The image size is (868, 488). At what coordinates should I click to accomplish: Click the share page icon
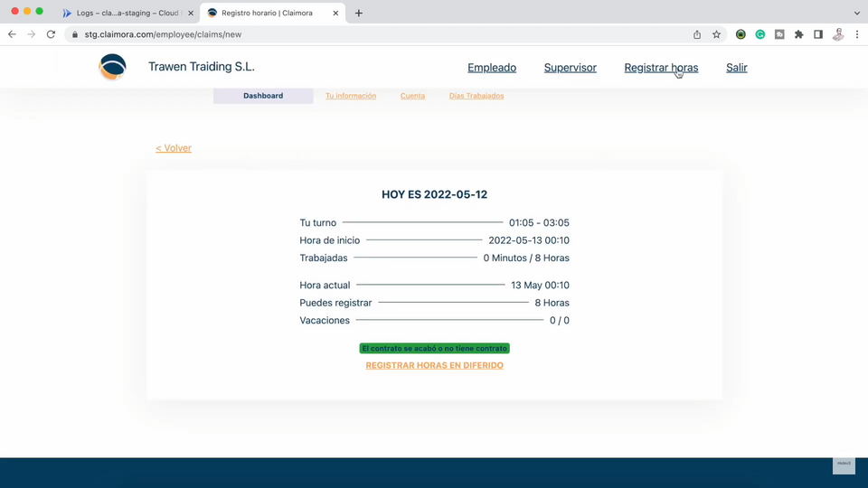697,34
